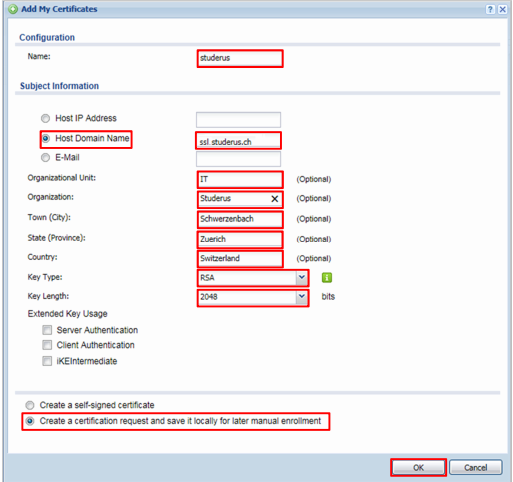The image size is (513, 482).
Task: Click the OK button
Action: 418,468
